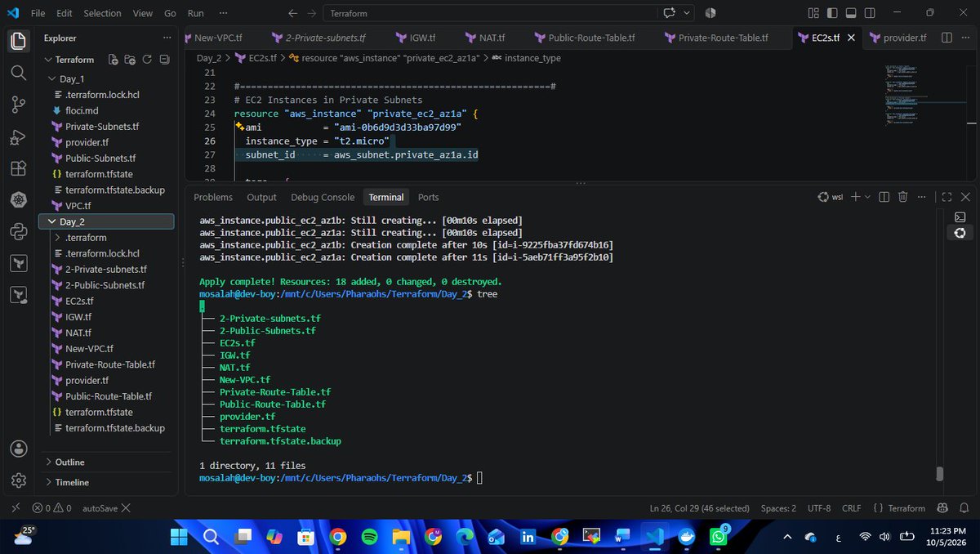This screenshot has height=554, width=980.
Task: Open the Explorer more actions ellipsis
Action: (x=167, y=38)
